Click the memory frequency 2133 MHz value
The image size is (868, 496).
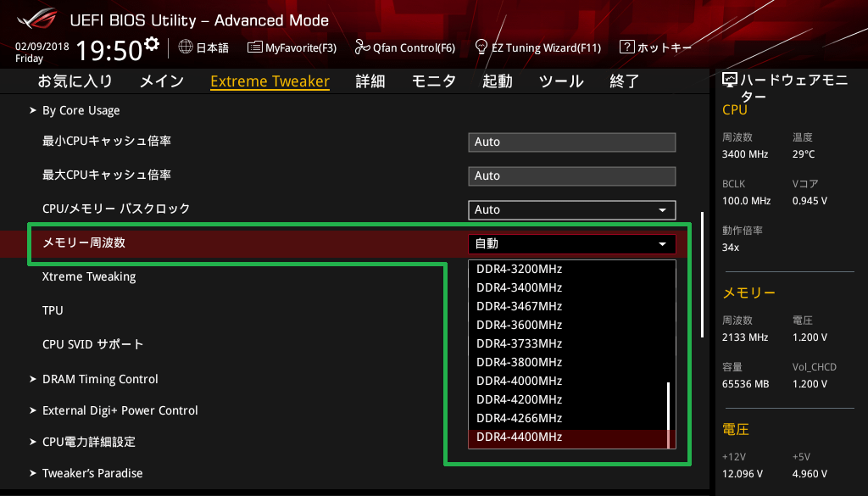coord(745,337)
